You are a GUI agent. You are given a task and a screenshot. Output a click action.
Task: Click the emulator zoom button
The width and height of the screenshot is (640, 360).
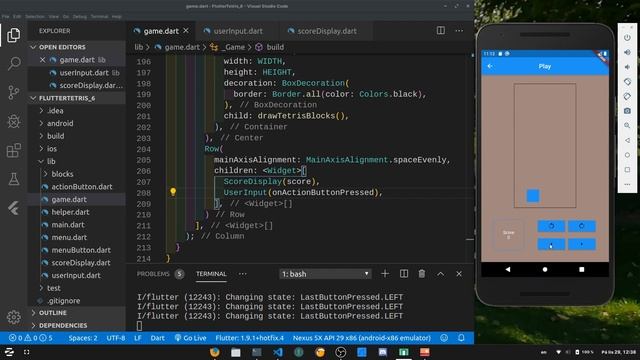point(627,126)
